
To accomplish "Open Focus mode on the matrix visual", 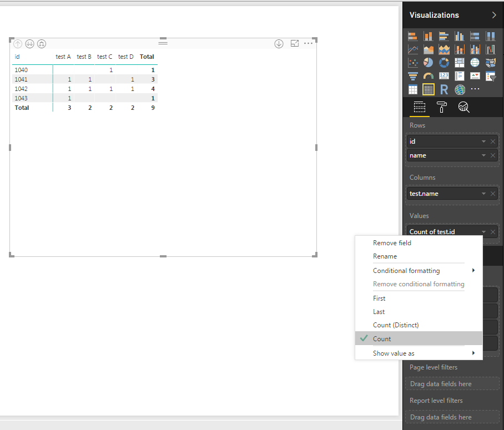I will click(295, 43).
